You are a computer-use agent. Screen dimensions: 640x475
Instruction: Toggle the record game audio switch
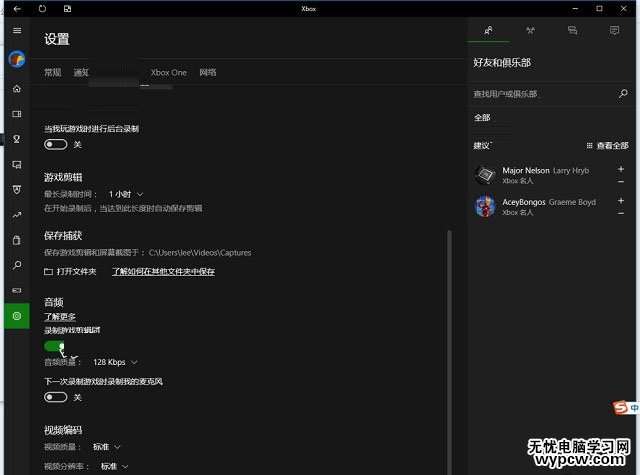click(54, 346)
